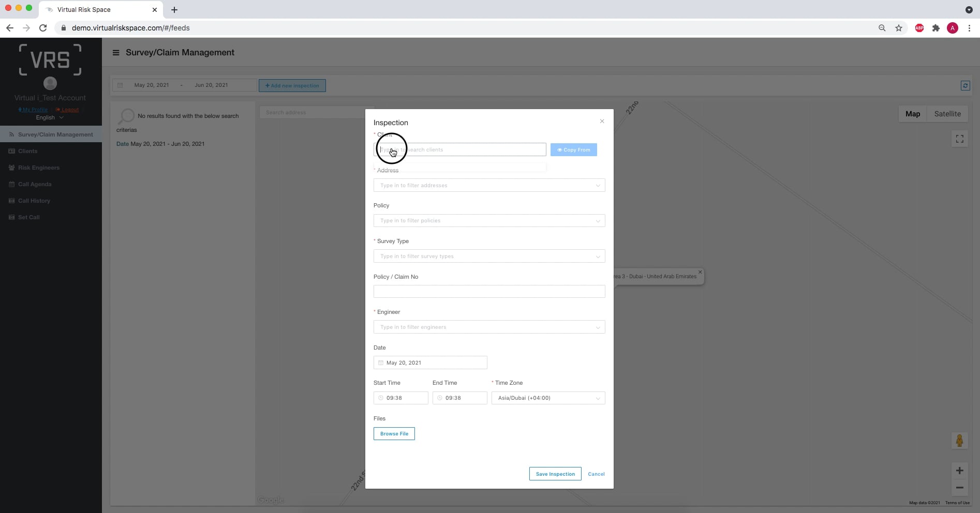Cancel the Inspection dialog
Viewport: 980px width, 513px height.
(596, 474)
